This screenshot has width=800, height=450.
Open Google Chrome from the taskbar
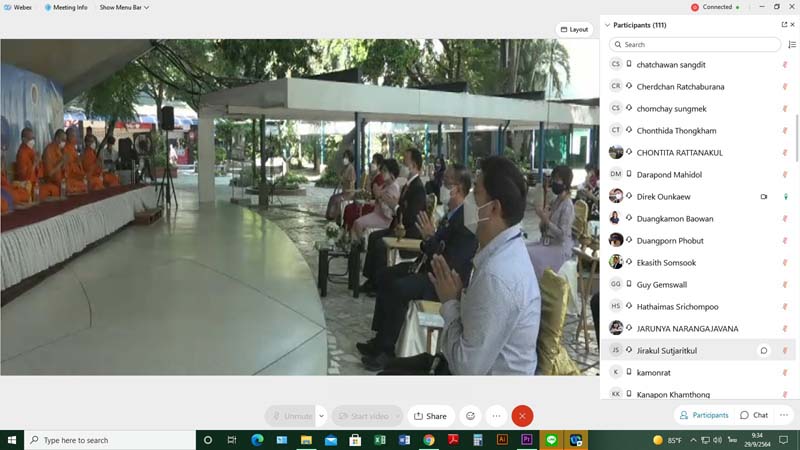tap(429, 440)
